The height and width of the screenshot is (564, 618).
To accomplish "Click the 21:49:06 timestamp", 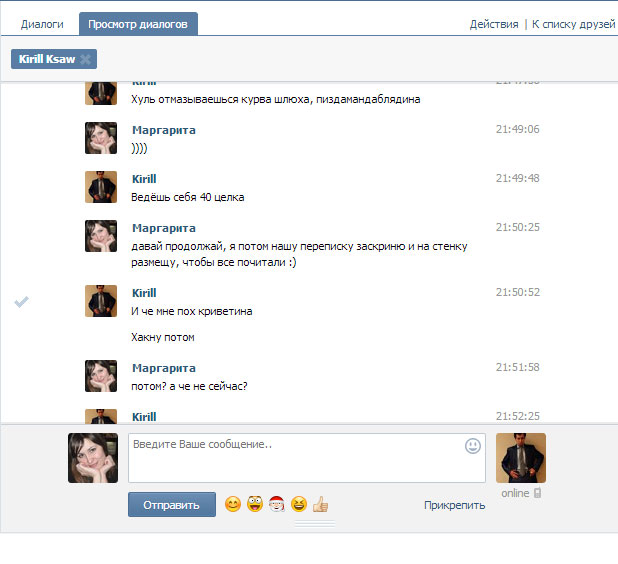I will pyautogui.click(x=517, y=129).
